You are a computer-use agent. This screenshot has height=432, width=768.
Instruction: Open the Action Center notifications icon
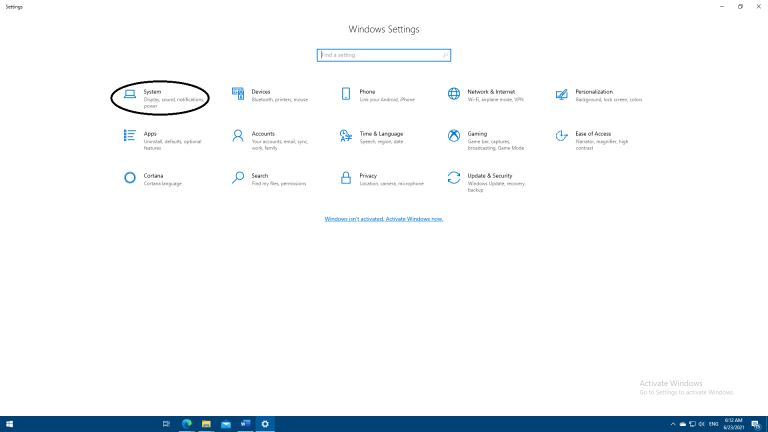(756, 424)
